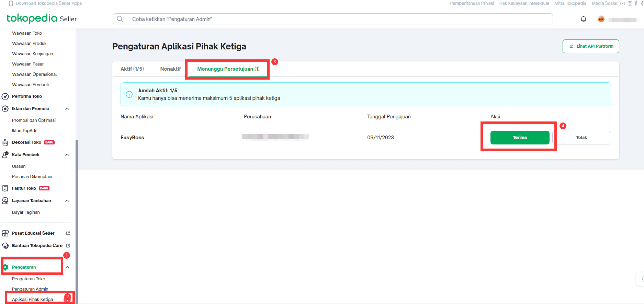Open Wawasan Pasar menu item
The width and height of the screenshot is (644, 304).
click(x=28, y=64)
